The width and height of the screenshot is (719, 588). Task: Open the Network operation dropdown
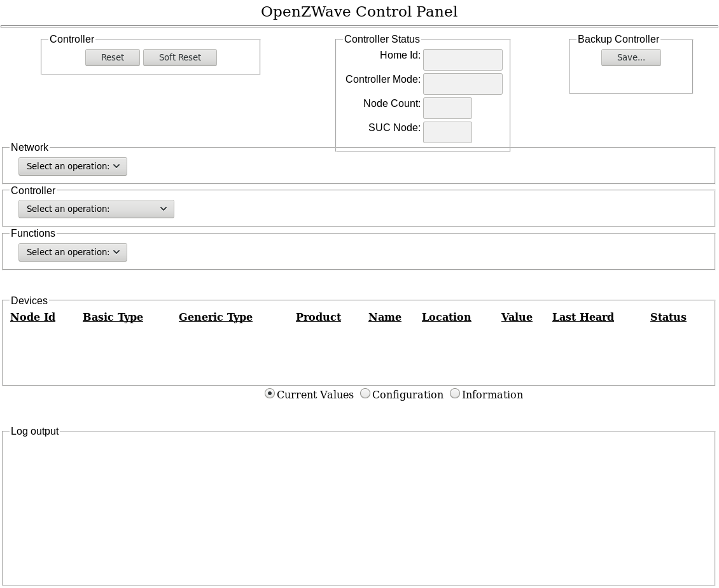click(73, 166)
